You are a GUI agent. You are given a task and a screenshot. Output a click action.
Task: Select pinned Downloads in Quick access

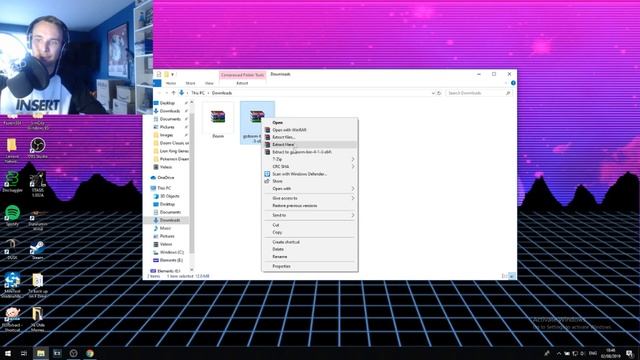click(170, 111)
